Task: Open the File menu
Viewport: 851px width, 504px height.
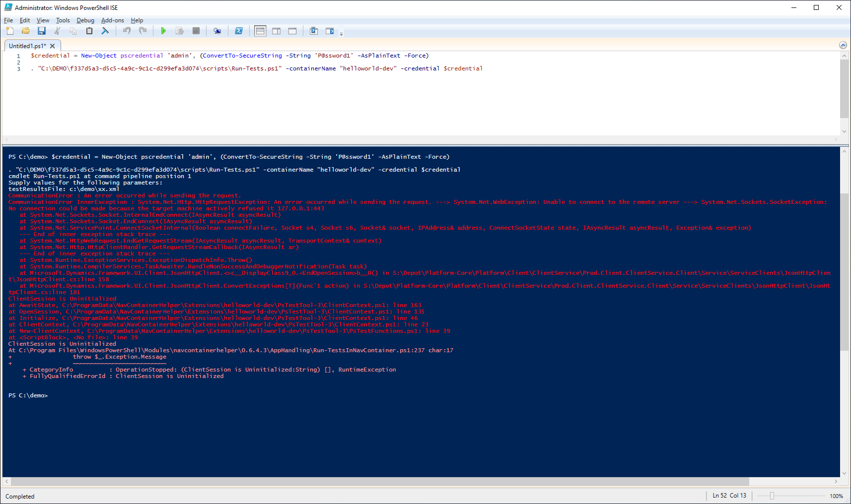Action: click(8, 20)
